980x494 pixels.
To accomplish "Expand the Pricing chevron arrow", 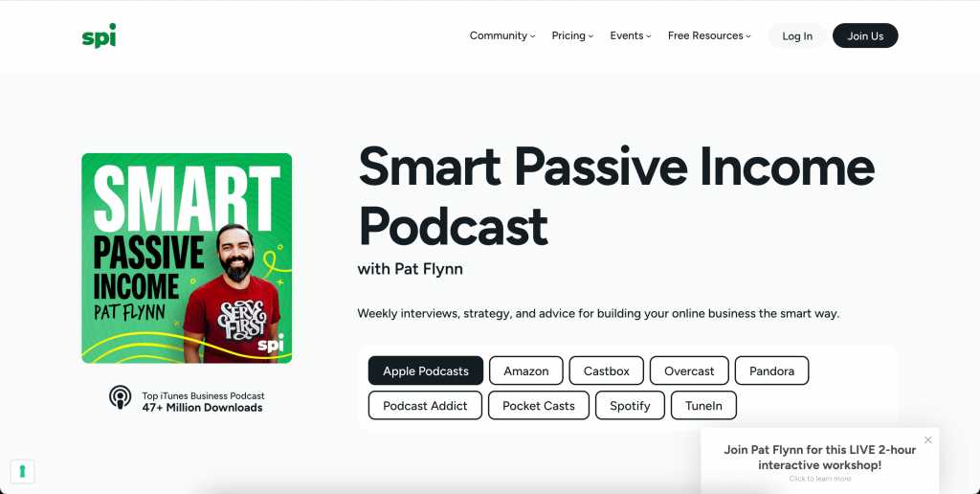I will pos(590,36).
